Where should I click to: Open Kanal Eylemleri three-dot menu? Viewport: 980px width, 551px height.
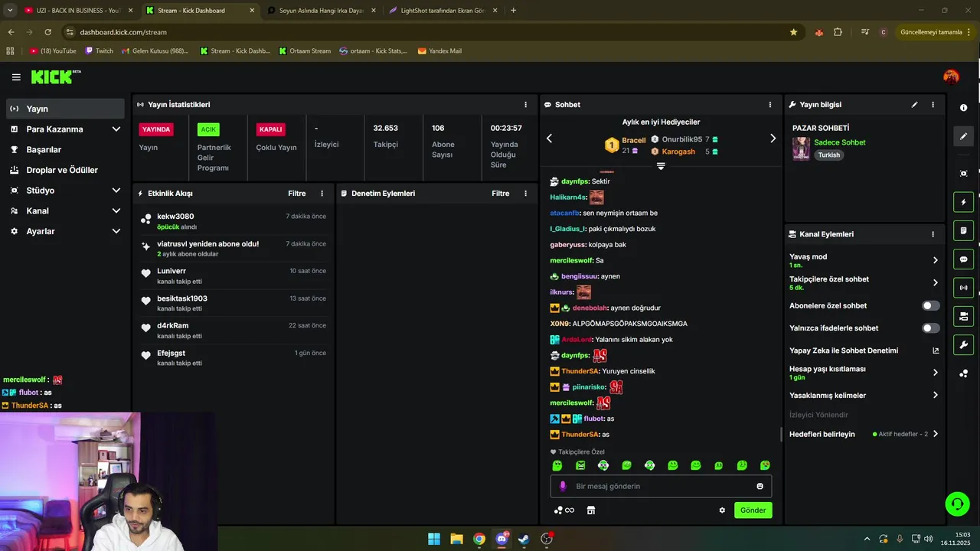click(933, 234)
